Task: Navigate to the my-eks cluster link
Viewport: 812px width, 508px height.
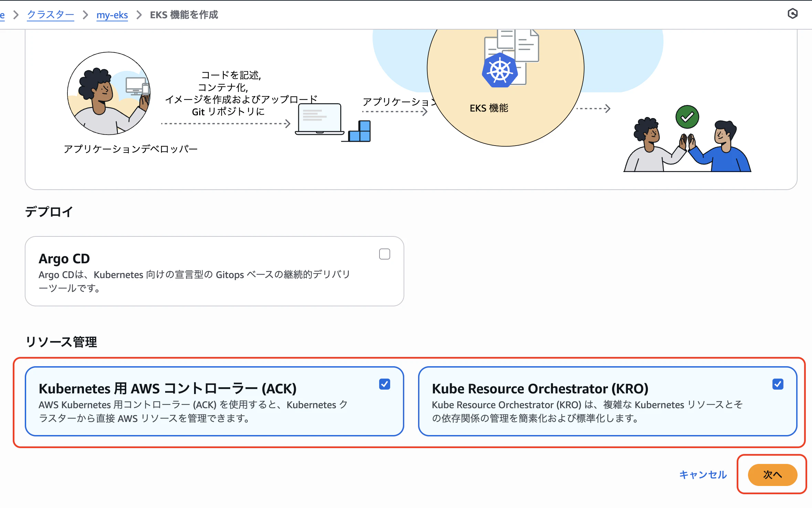Action: tap(112, 15)
